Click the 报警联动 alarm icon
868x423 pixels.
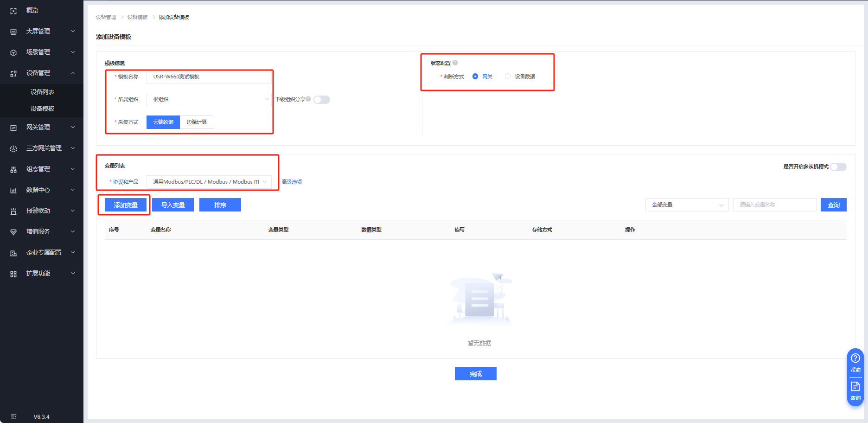pos(13,211)
